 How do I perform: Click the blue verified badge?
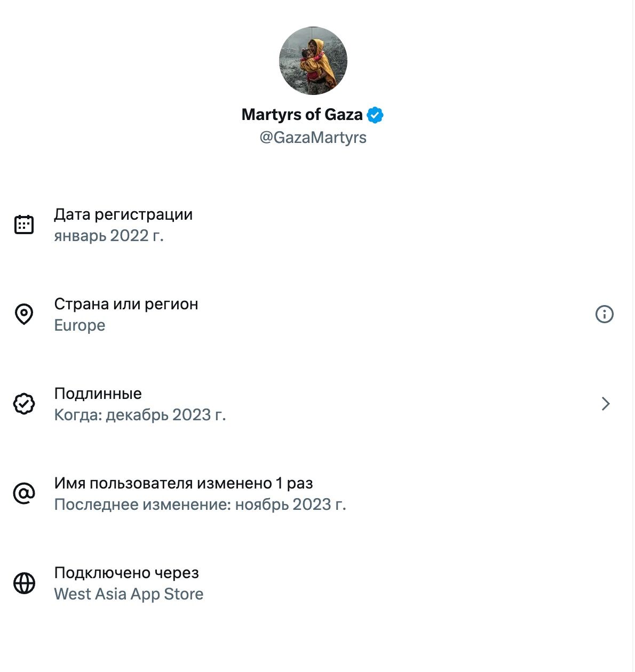tap(375, 115)
